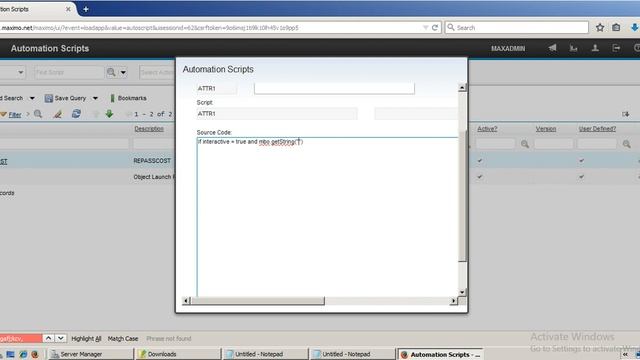Click the sign out icon in header
This screenshot has height=360, width=640.
(x=616, y=48)
